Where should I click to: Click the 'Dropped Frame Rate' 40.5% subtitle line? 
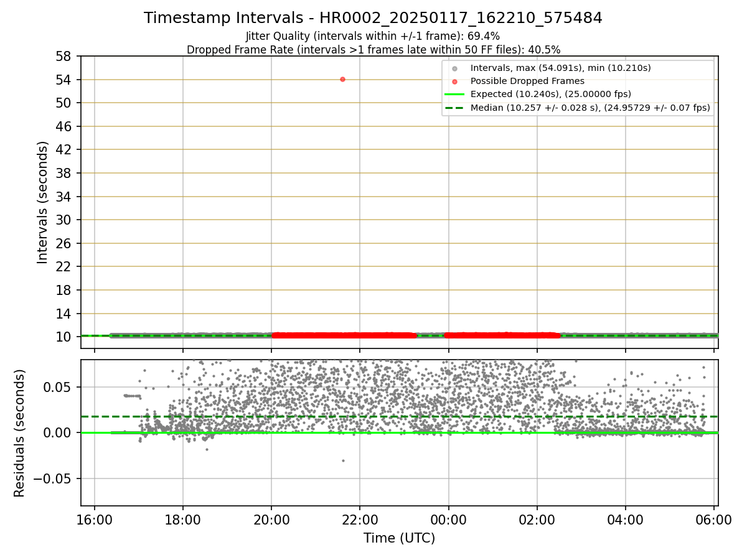click(x=374, y=50)
